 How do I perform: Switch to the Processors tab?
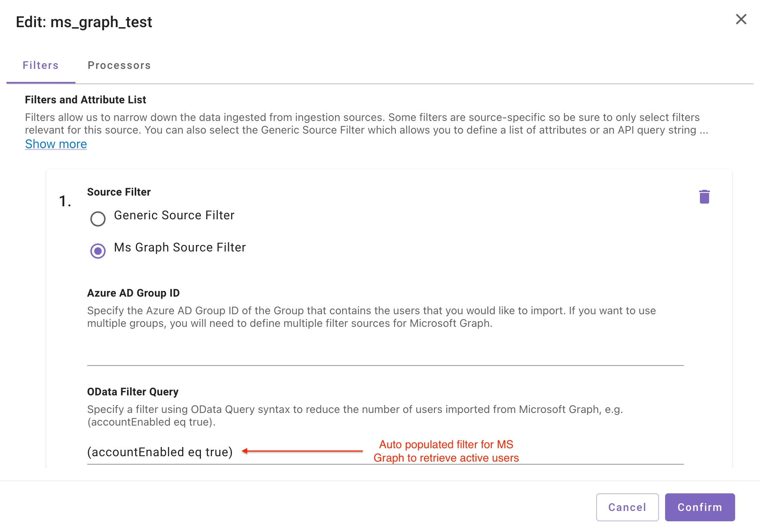pyautogui.click(x=119, y=65)
